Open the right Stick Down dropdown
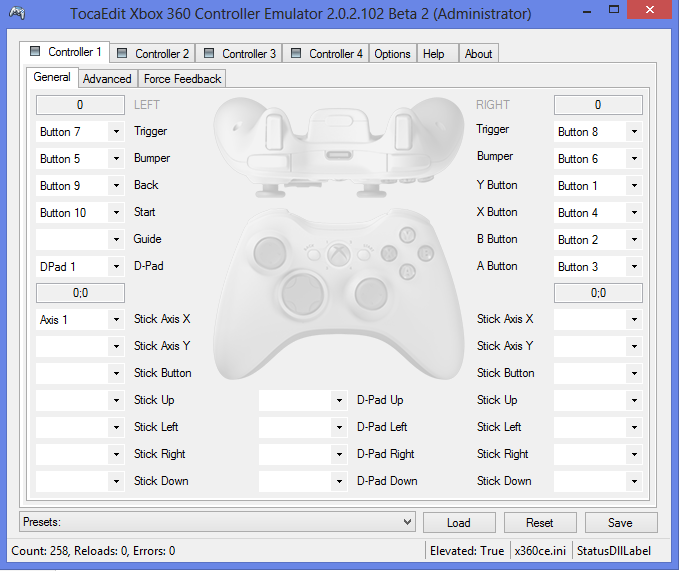 598,481
